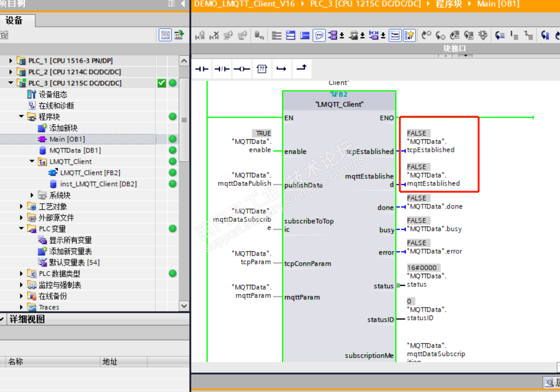The width and height of the screenshot is (560, 392).
Task: Click 添加新块 under 程序块
Action: 64,128
